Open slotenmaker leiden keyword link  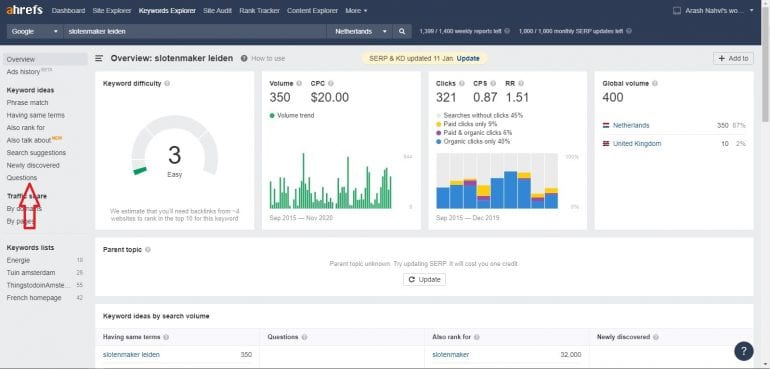click(131, 354)
